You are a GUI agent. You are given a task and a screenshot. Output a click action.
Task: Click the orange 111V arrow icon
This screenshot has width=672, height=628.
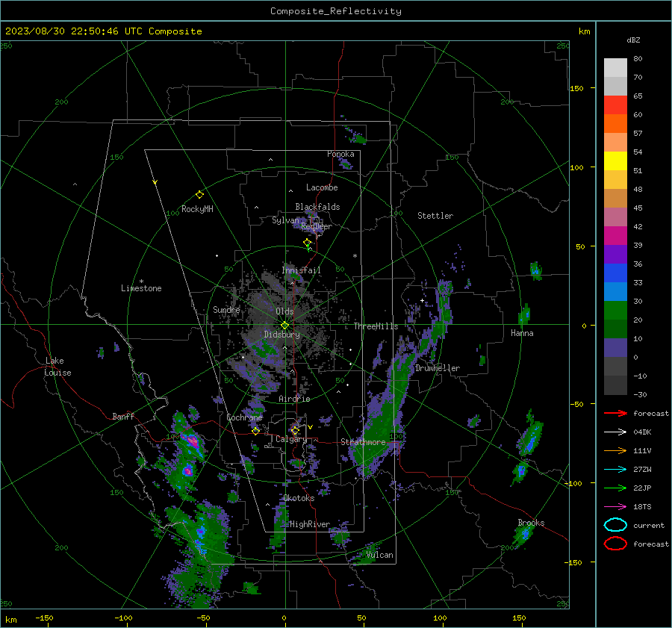615,450
